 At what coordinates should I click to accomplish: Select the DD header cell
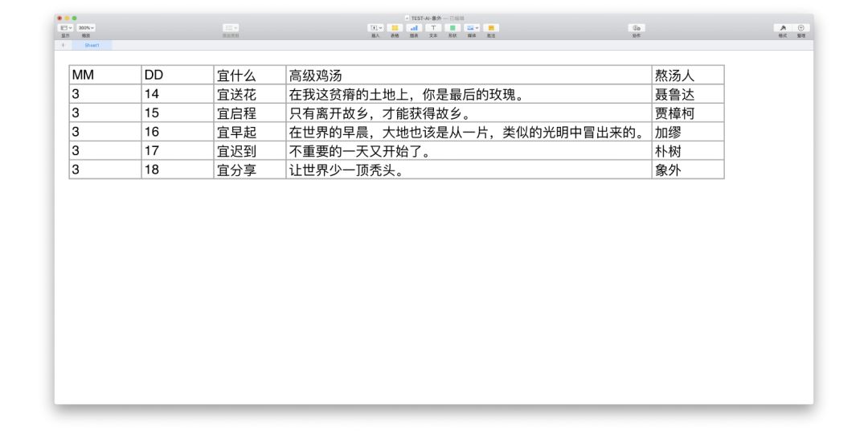[x=178, y=75]
